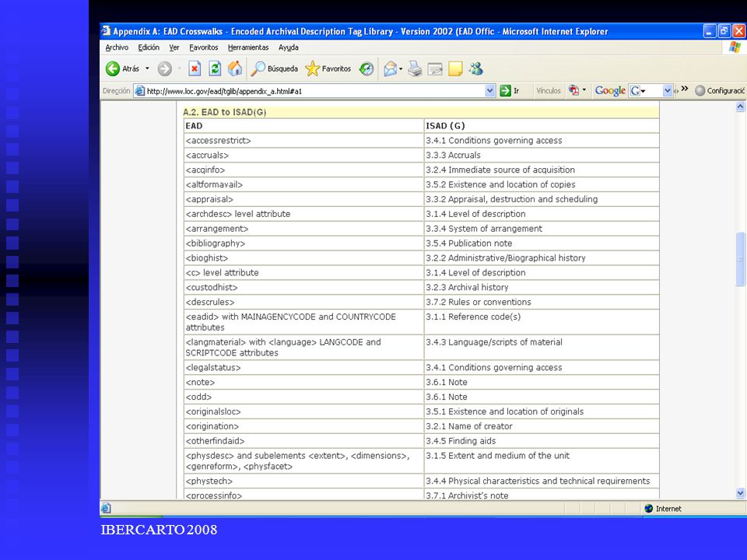Open the Messenger people icon
747x560 pixels.
pos(476,69)
